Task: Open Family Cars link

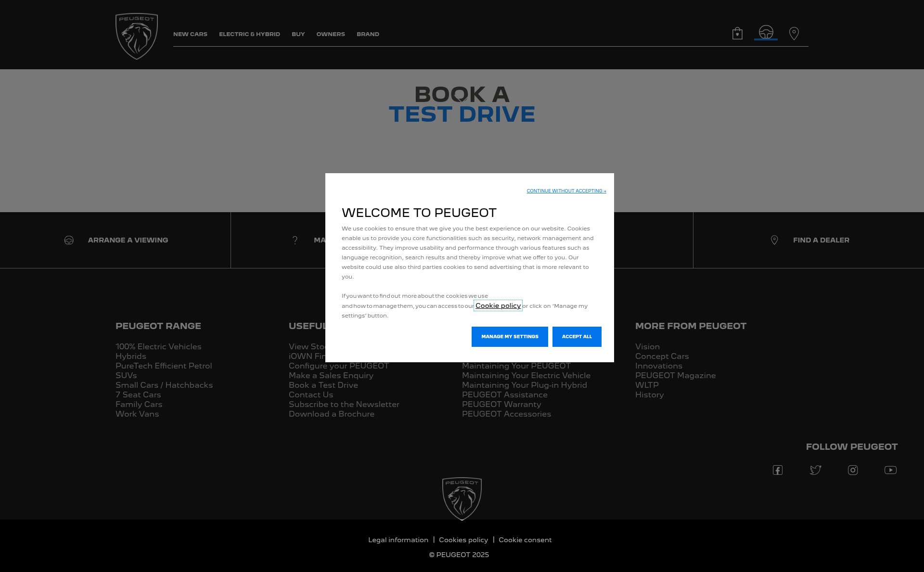Action: pyautogui.click(x=139, y=404)
